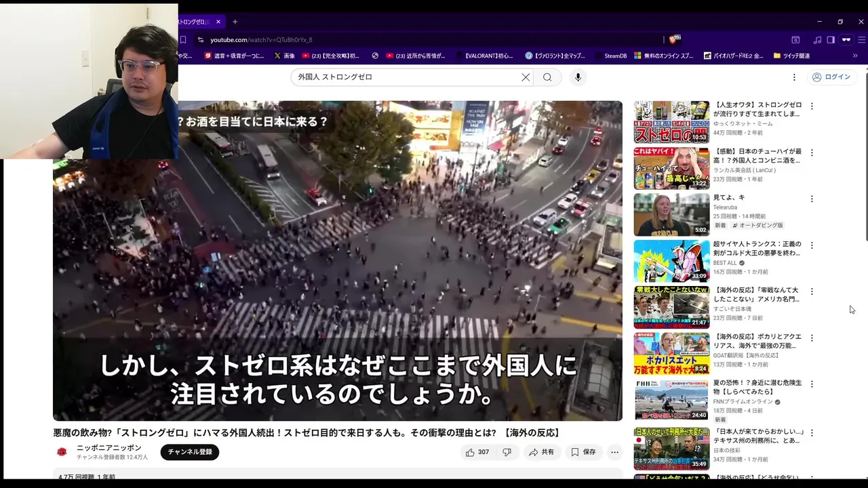Open options menu for 夏の恐怖 video
Screen dimensions: 868x488
pyautogui.click(x=812, y=384)
